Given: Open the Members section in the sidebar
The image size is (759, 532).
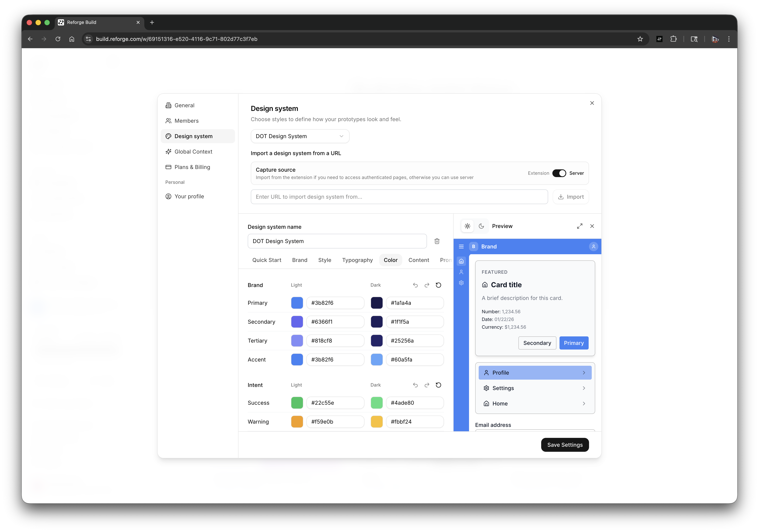Looking at the screenshot, I should point(186,121).
